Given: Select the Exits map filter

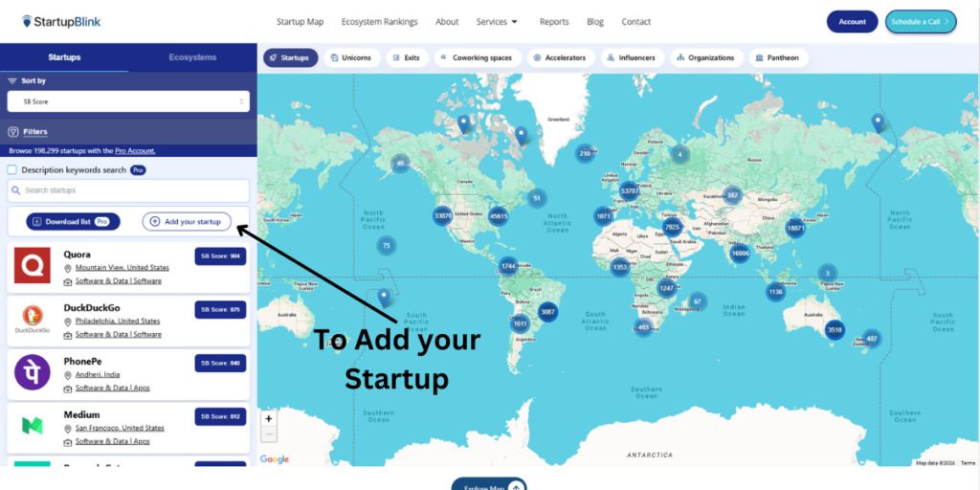Looking at the screenshot, I should [x=407, y=57].
